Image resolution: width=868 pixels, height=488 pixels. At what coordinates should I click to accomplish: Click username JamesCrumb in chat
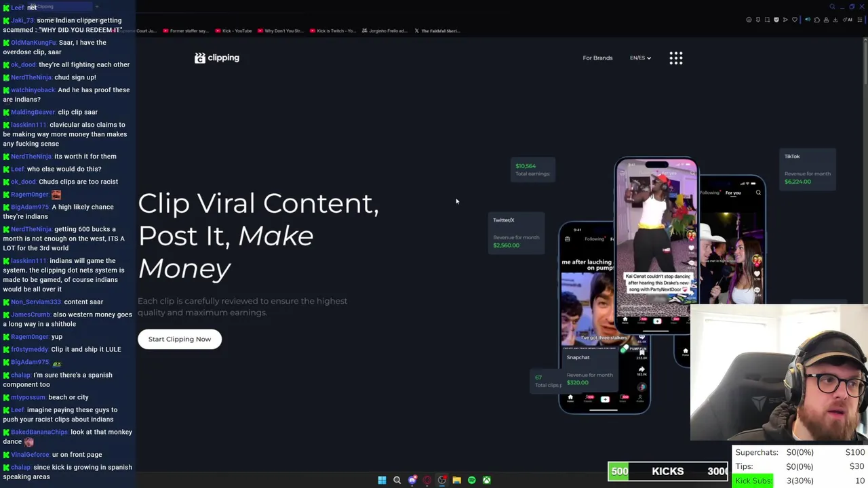point(31,314)
